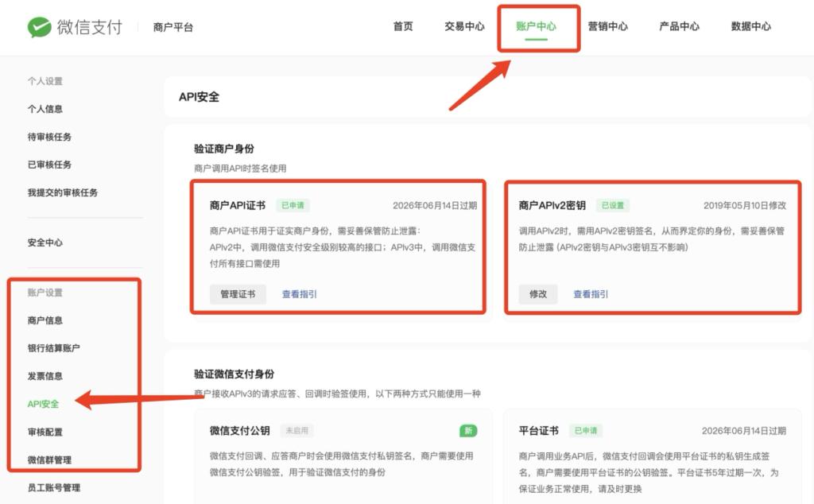Click the 商户APIv2密钥 card title

tap(552, 206)
